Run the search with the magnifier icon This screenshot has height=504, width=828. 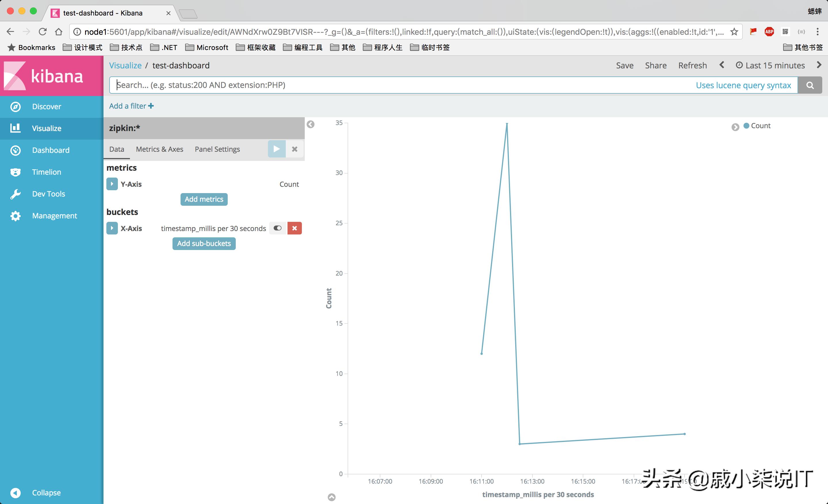point(810,85)
